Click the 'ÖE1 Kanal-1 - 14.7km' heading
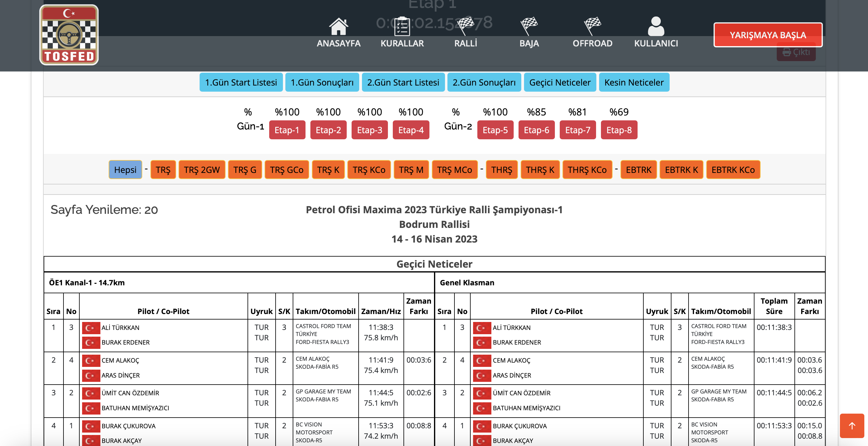Image resolution: width=868 pixels, height=446 pixels. click(x=87, y=283)
